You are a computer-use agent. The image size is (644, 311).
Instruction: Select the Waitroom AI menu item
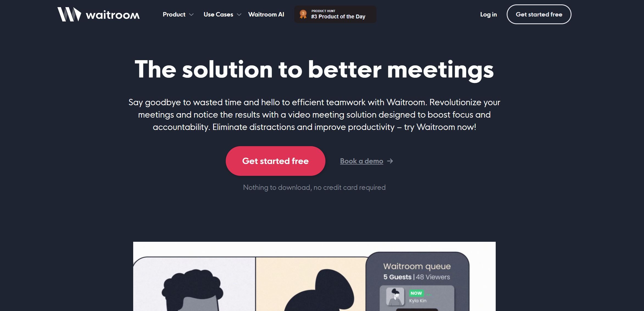click(x=266, y=14)
